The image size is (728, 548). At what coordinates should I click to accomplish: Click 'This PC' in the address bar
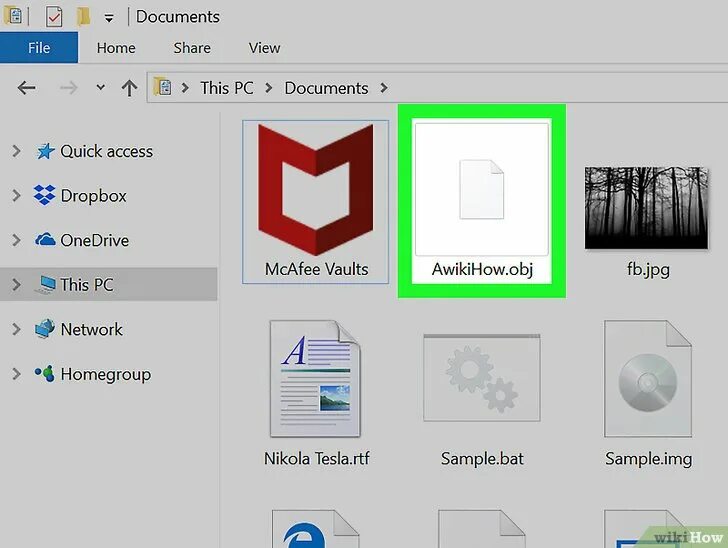click(227, 88)
